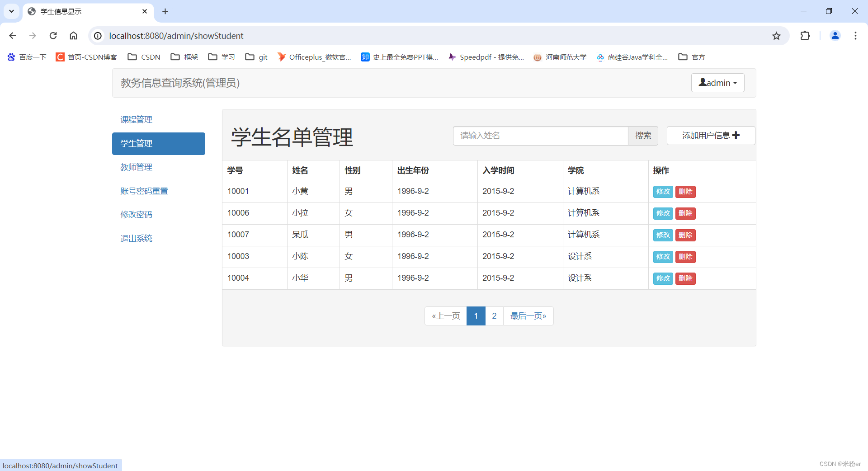
Task: Select 学生管理 in the sidebar
Action: click(159, 144)
